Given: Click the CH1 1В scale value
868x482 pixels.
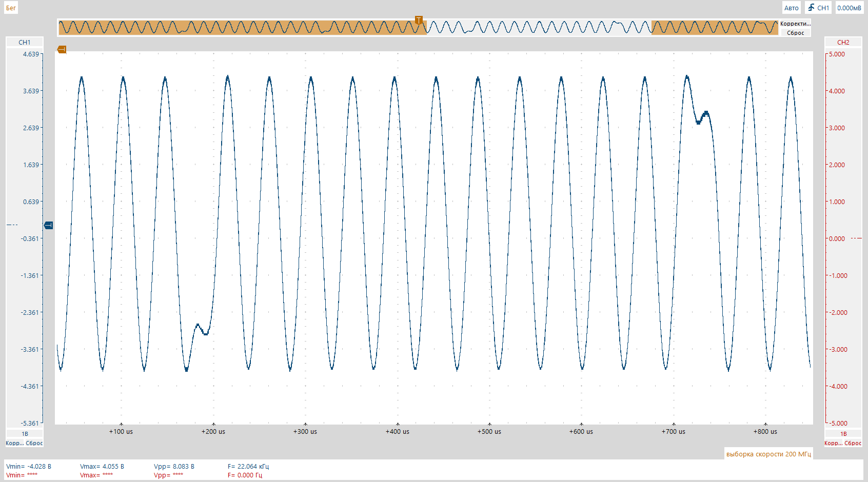Looking at the screenshot, I should click(x=25, y=434).
